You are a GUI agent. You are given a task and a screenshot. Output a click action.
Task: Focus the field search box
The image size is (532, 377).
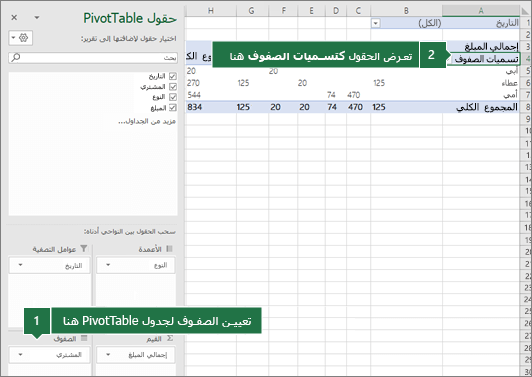click(x=93, y=58)
